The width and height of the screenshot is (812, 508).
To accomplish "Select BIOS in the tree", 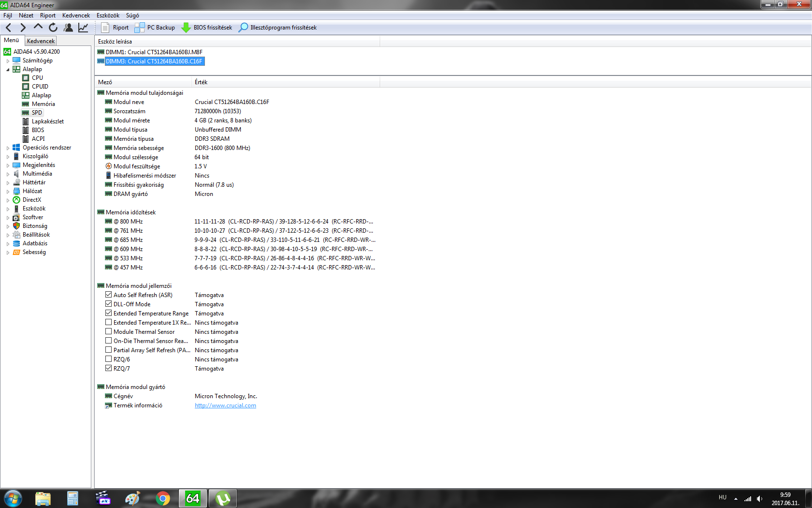I will point(38,130).
